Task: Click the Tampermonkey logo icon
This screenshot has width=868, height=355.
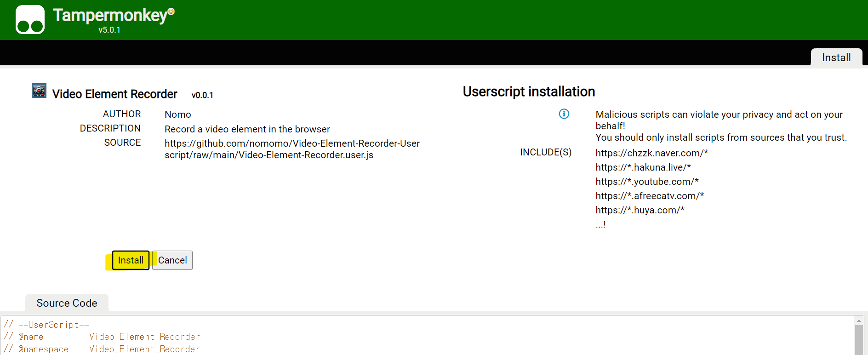Action: [30, 20]
